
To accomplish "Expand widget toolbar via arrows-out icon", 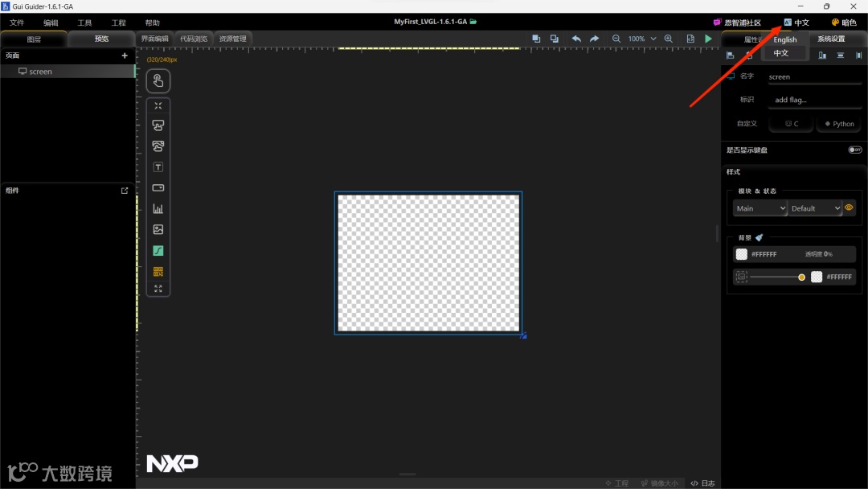I will click(x=158, y=289).
